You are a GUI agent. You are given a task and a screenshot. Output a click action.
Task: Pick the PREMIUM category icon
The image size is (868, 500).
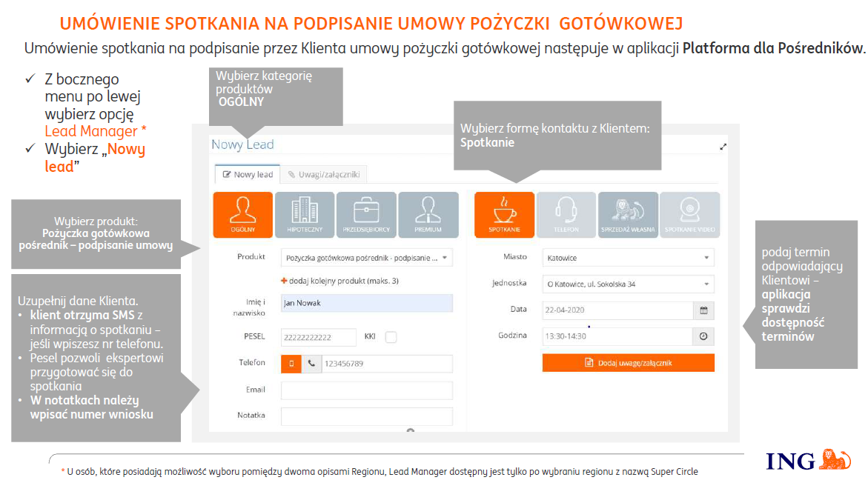pyautogui.click(x=428, y=215)
